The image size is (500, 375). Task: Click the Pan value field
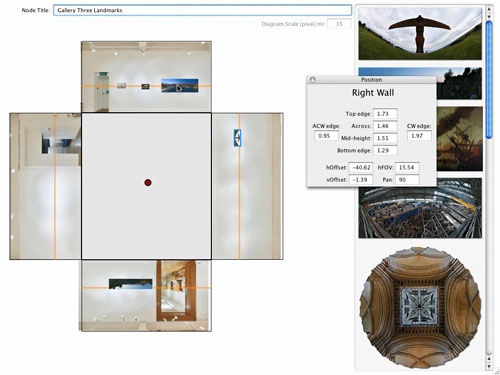tap(407, 180)
